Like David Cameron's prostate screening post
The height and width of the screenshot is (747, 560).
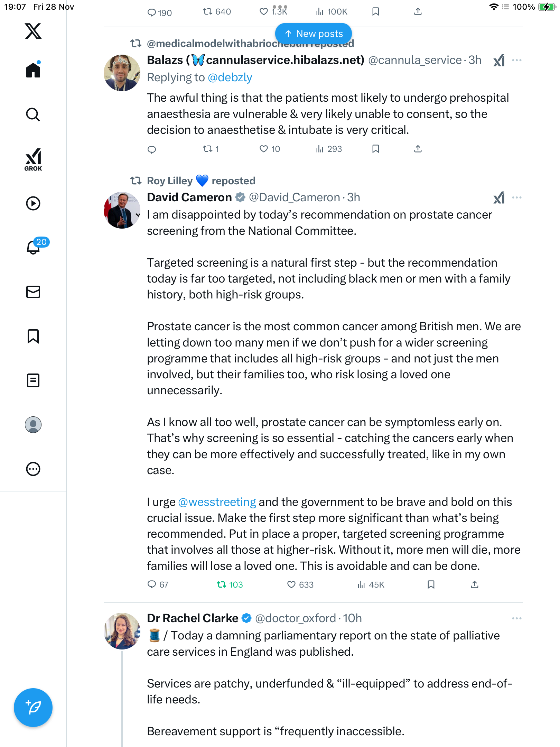[300, 584]
